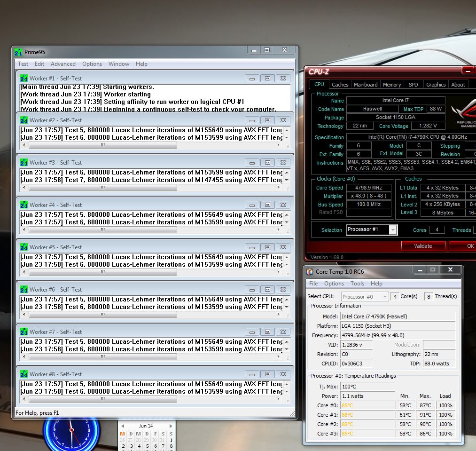Click the Worker #2 window icon
The width and height of the screenshot is (476, 451).
click(x=23, y=120)
